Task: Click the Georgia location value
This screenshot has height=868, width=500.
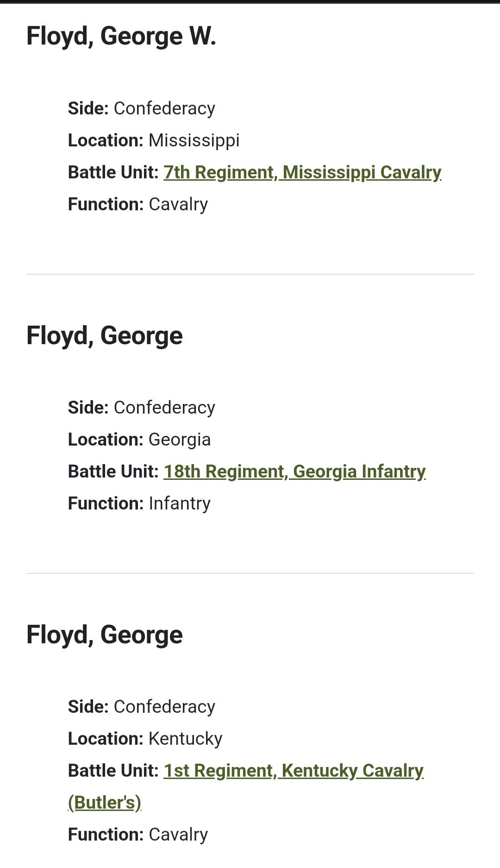Action: click(180, 440)
